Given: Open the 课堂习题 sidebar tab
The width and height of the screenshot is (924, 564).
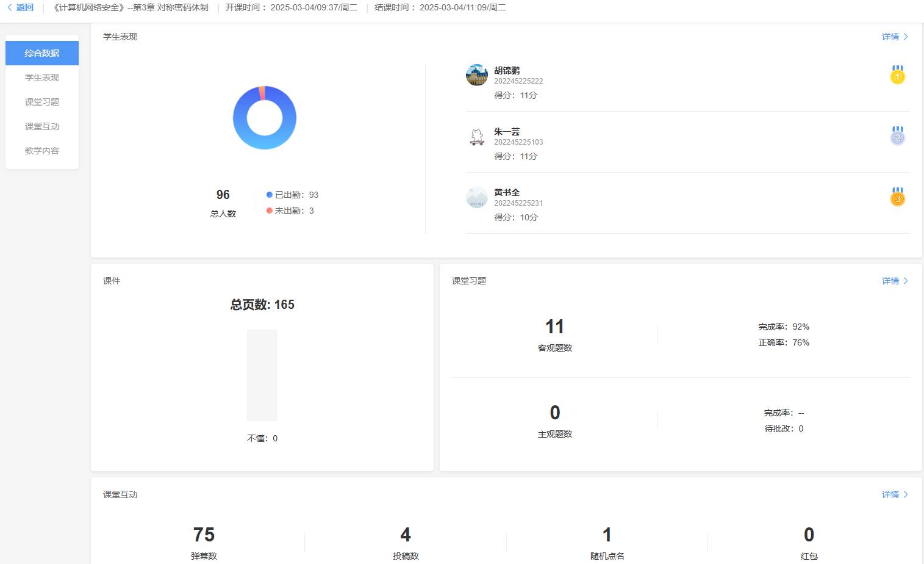Looking at the screenshot, I should click(42, 102).
